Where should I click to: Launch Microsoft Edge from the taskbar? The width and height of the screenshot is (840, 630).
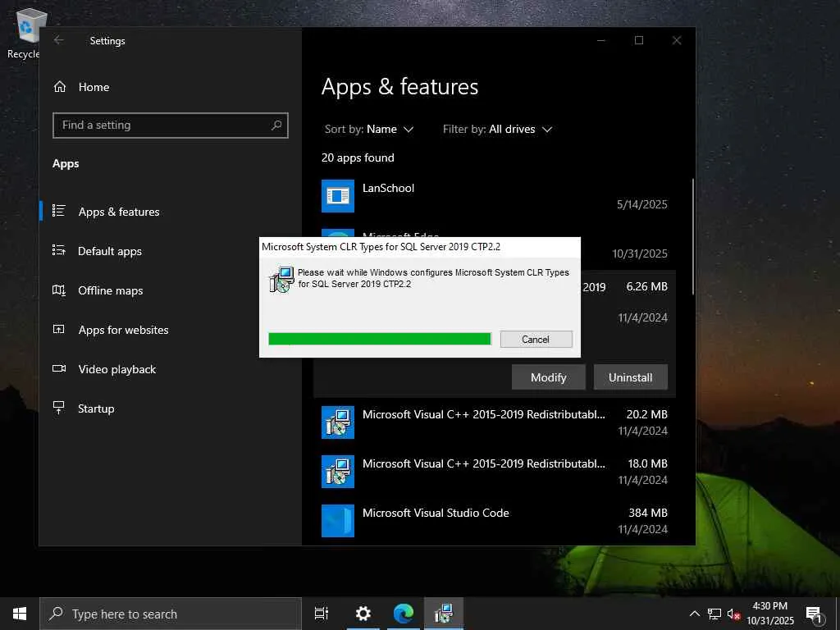coord(404,614)
